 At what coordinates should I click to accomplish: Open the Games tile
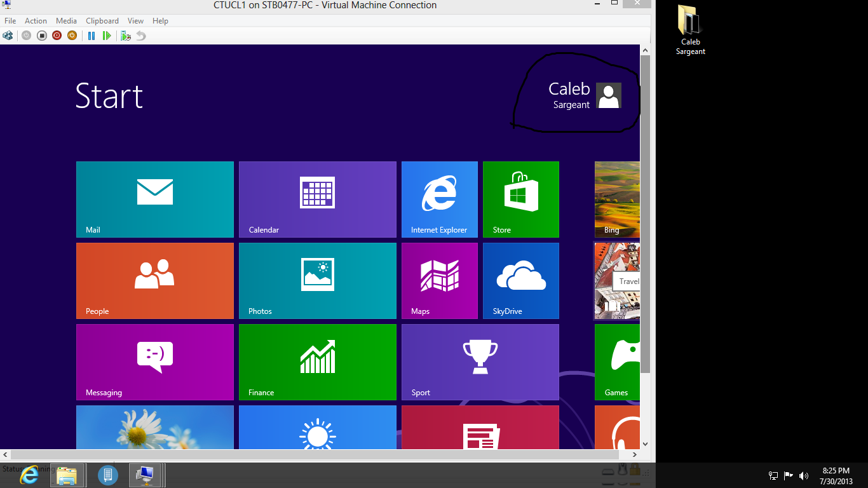coord(617,362)
